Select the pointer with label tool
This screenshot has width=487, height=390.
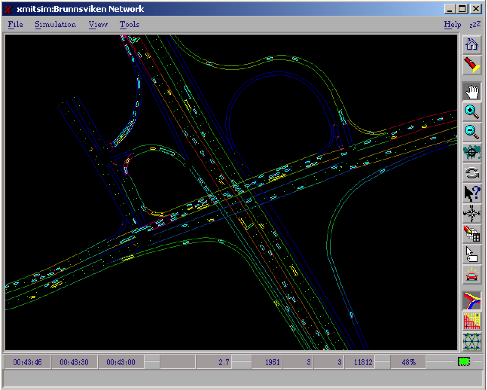click(x=472, y=254)
